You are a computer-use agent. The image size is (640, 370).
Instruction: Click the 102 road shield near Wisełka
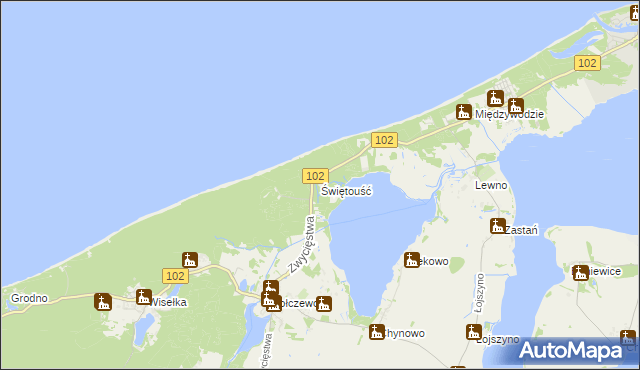point(176,276)
